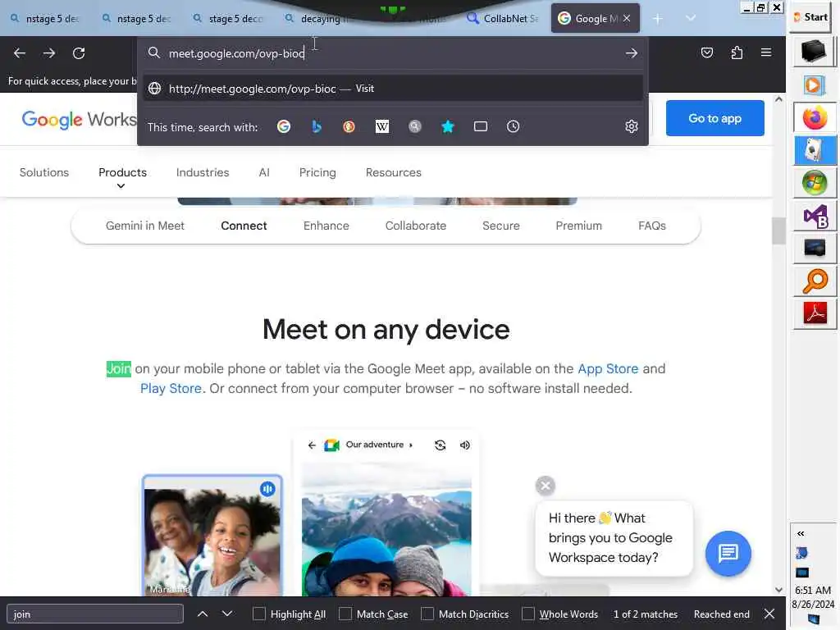Search this time with Wikipedia
Viewport: 840px width, 630px height.
pyautogui.click(x=382, y=126)
